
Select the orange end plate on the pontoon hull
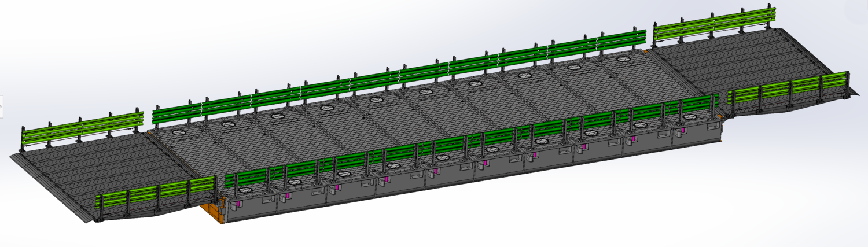(x=212, y=212)
